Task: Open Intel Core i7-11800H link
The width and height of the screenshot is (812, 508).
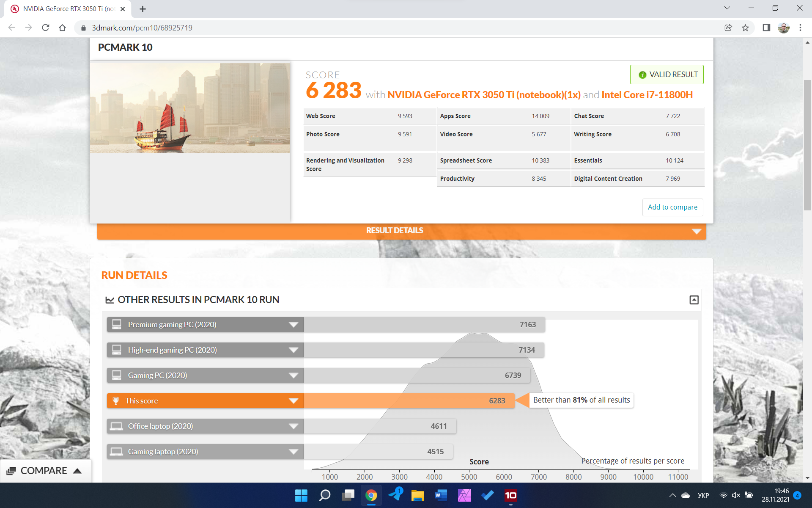Action: point(647,95)
